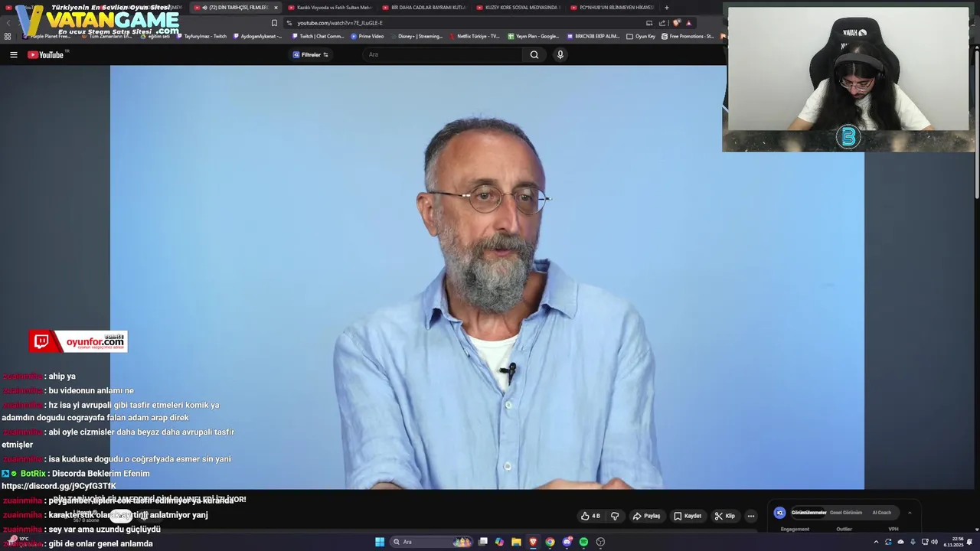980x551 pixels.
Task: Switch to PO*NHUB'UN BİLİNMEYEN HİKAYESİ tab
Action: pos(612,8)
